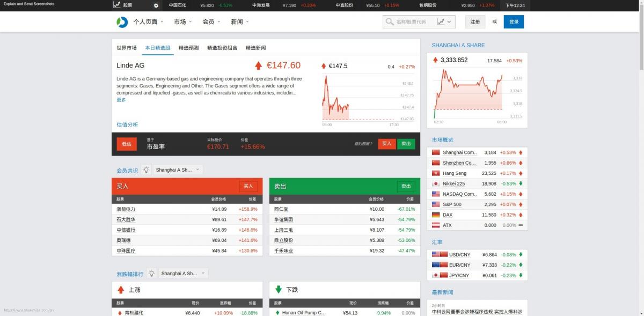Expand the 市场 menu

click(x=182, y=22)
